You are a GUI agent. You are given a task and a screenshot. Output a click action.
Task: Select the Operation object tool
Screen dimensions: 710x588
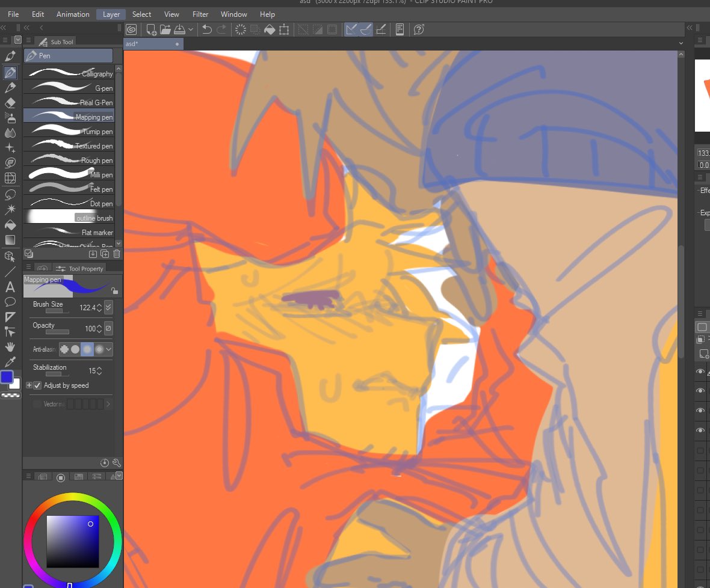[10, 257]
